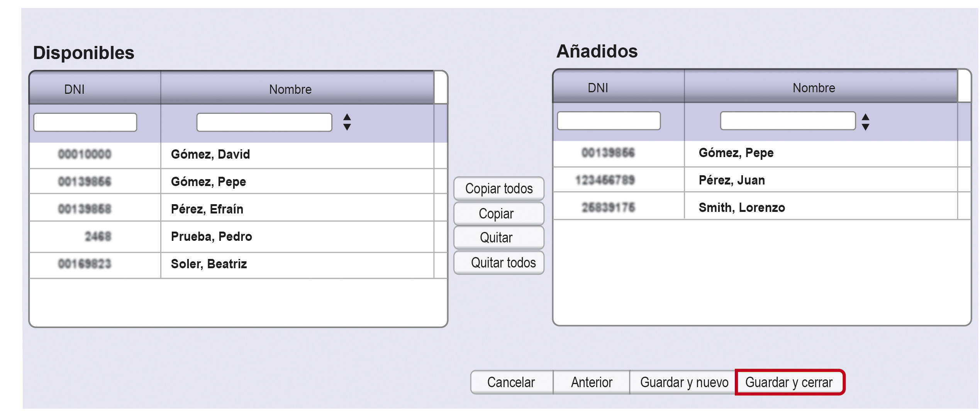The height and width of the screenshot is (418, 980).
Task: Click DNI column header in Añadidos
Action: click(x=597, y=88)
